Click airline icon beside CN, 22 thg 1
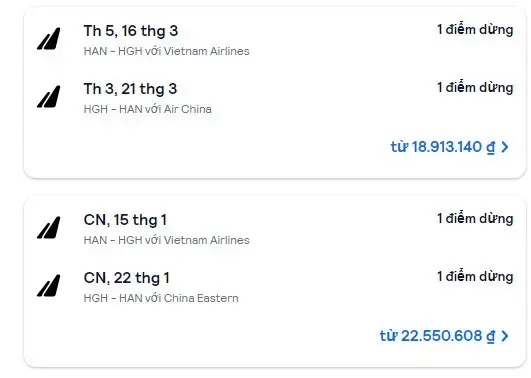The height and width of the screenshot is (378, 531). tap(49, 286)
